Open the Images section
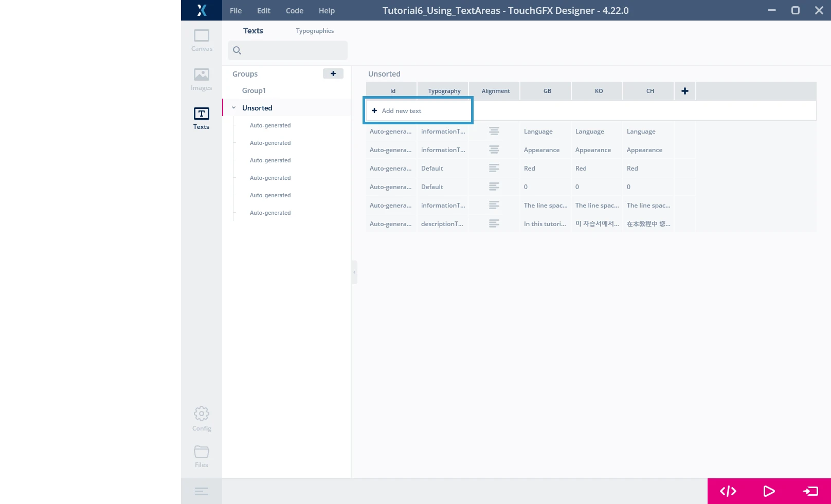This screenshot has width=831, height=504. pyautogui.click(x=201, y=79)
